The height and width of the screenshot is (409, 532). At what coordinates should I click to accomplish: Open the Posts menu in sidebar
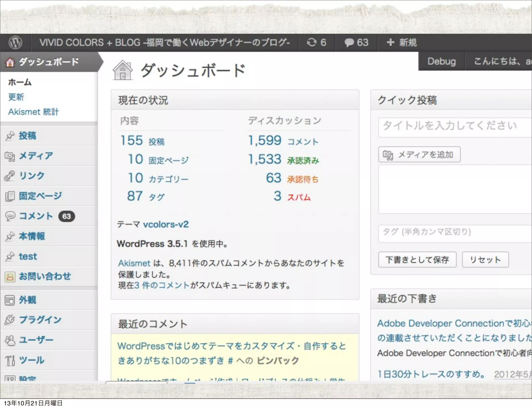click(27, 136)
